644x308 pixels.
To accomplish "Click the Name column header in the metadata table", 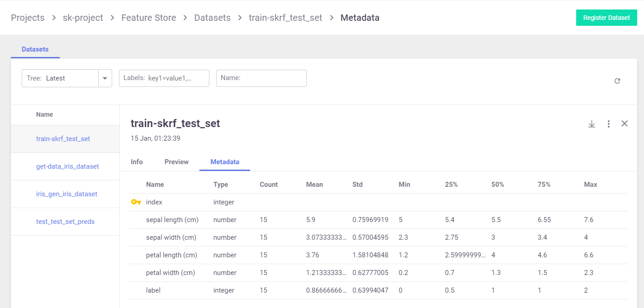I will point(155,185).
